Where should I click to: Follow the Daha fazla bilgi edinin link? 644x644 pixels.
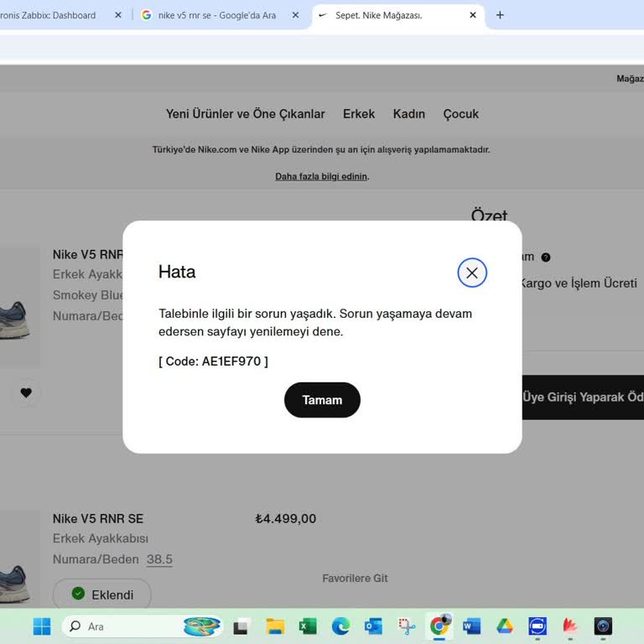pyautogui.click(x=322, y=176)
